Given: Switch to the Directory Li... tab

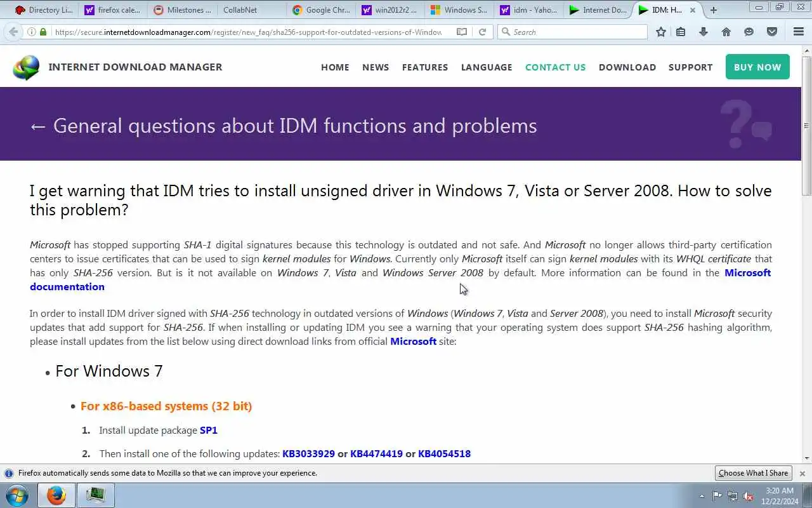Looking at the screenshot, I should pyautogui.click(x=44, y=10).
